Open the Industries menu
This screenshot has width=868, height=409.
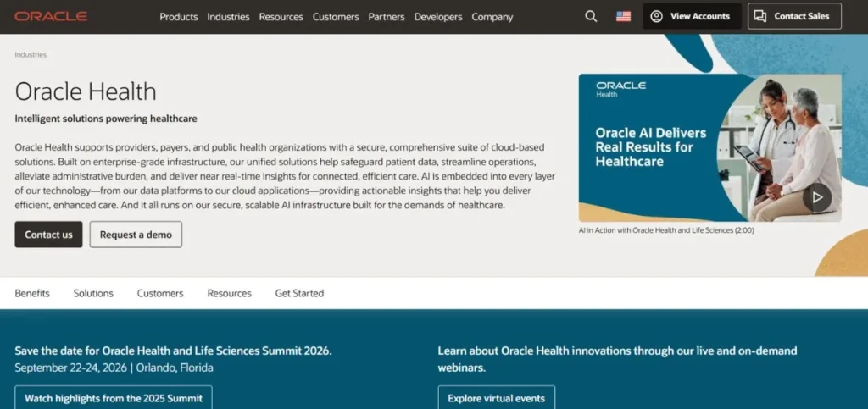(x=228, y=17)
